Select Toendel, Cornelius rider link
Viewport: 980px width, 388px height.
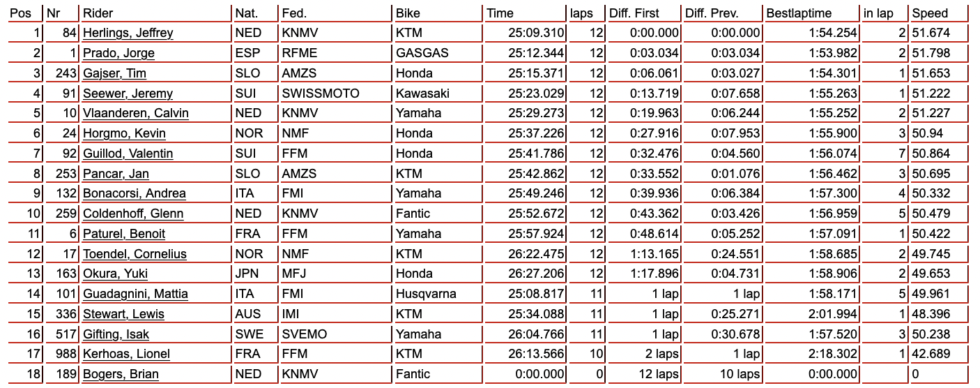tap(135, 254)
